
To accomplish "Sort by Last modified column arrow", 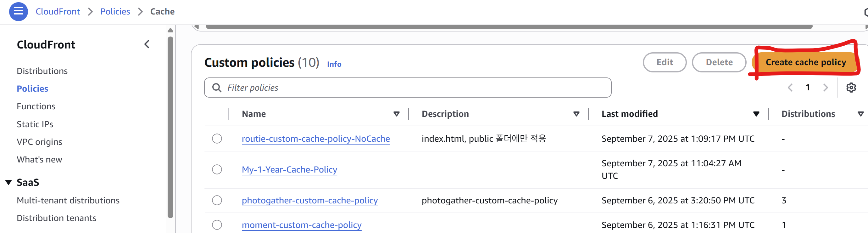I will pyautogui.click(x=756, y=114).
